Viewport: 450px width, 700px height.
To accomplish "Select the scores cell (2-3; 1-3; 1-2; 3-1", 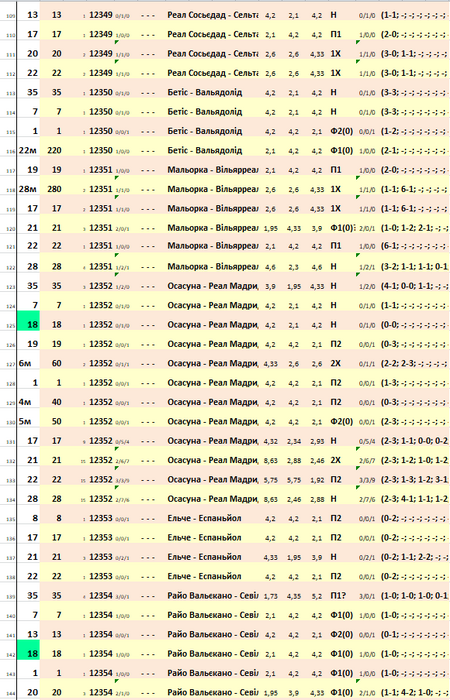I will pyautogui.click(x=415, y=479).
